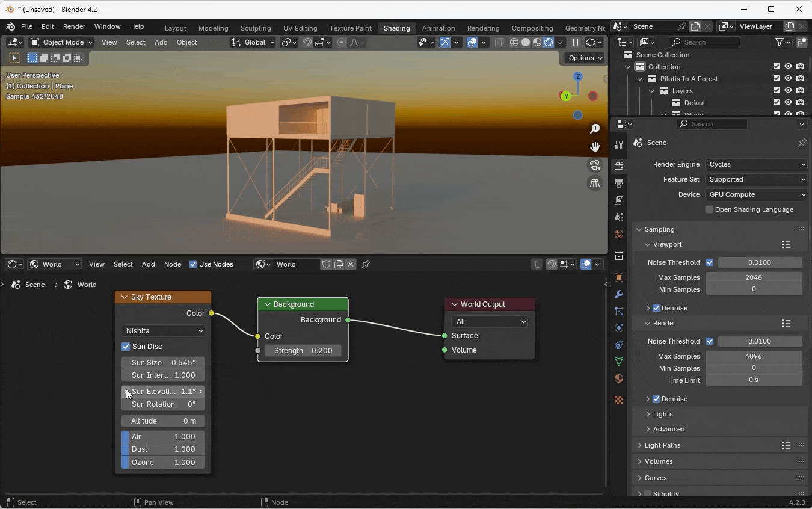Open the View Layer properties tab
The width and height of the screenshot is (812, 509).
(x=619, y=200)
